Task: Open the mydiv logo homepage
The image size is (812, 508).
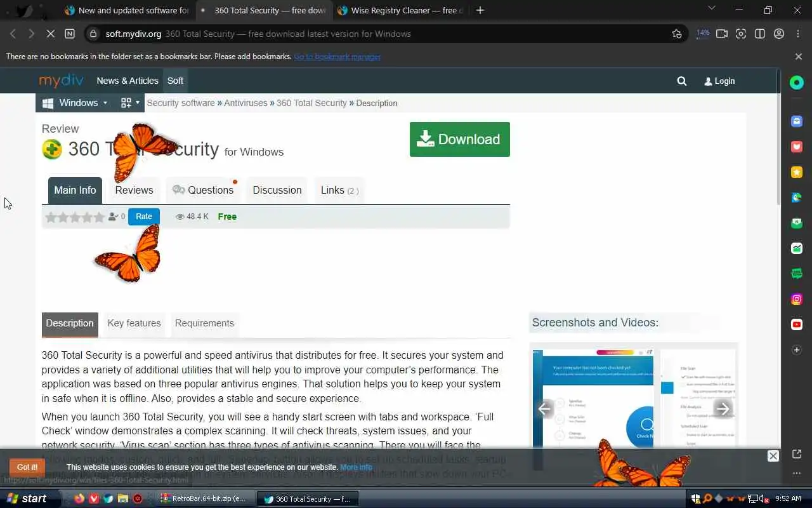Action: click(62, 81)
